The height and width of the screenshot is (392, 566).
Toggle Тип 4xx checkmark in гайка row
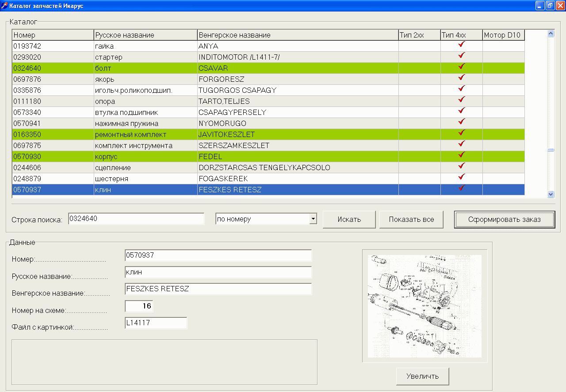[x=462, y=45]
